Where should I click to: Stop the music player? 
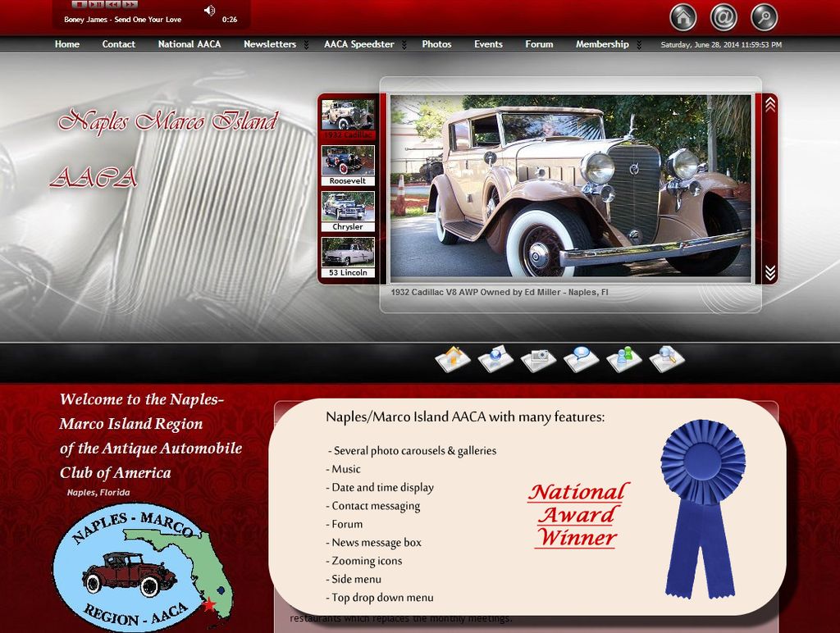click(x=80, y=4)
